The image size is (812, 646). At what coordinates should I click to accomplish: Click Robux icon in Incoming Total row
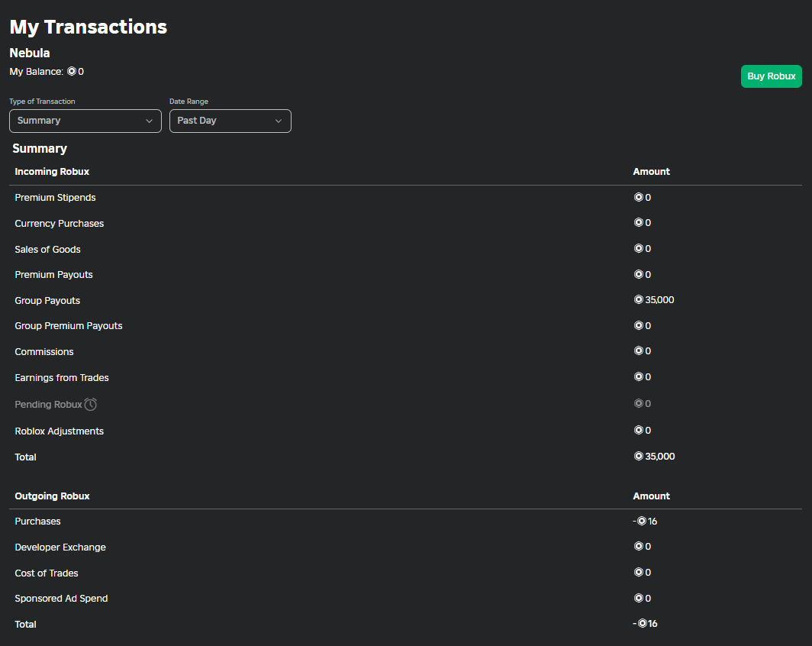[x=639, y=456]
